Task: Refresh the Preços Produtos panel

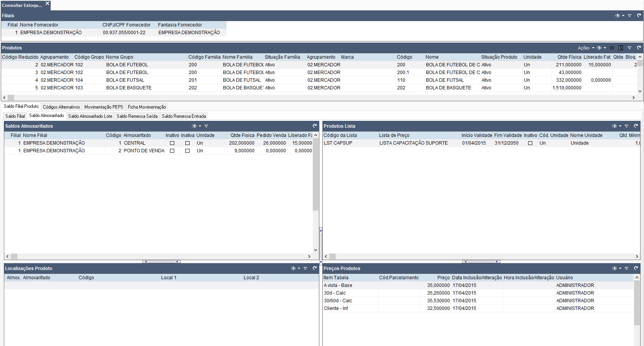Action: 636,268
